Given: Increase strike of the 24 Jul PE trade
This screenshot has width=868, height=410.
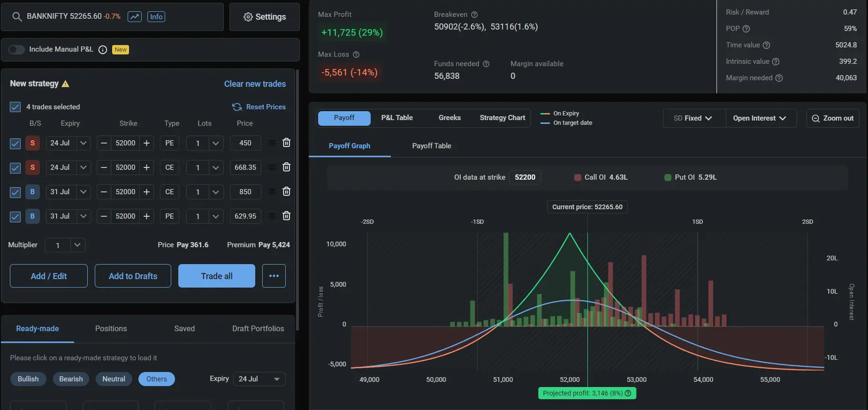Looking at the screenshot, I should (x=146, y=143).
